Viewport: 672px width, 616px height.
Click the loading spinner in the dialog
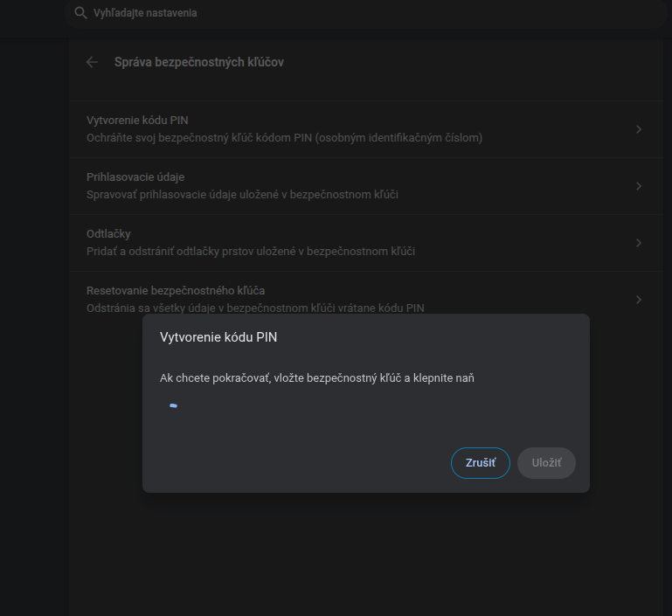coord(173,405)
